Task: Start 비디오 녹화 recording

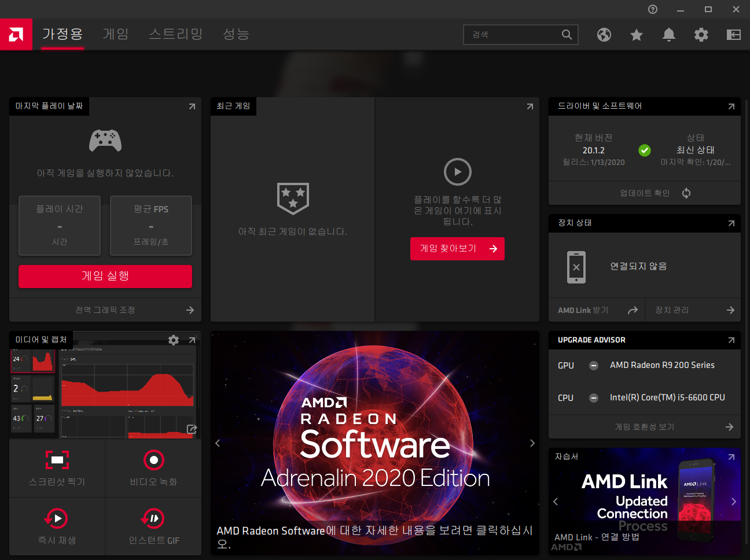Action: 153,468
